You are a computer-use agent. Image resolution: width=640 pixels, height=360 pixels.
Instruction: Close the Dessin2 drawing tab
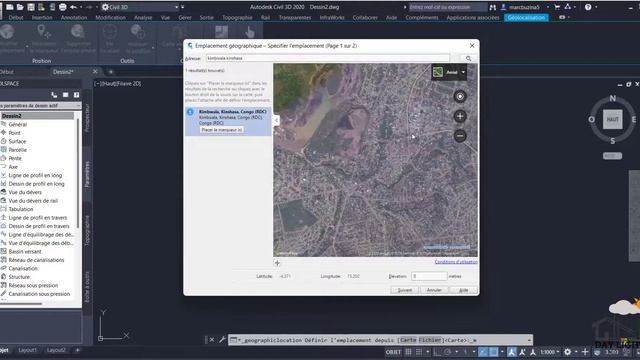(95, 71)
